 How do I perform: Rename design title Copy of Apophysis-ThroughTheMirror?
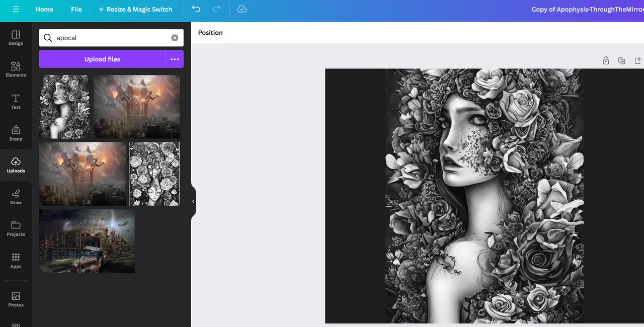coord(588,9)
